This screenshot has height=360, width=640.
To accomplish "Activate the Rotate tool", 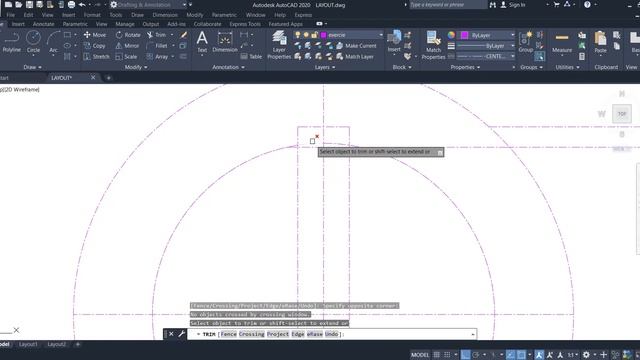I will (128, 35).
